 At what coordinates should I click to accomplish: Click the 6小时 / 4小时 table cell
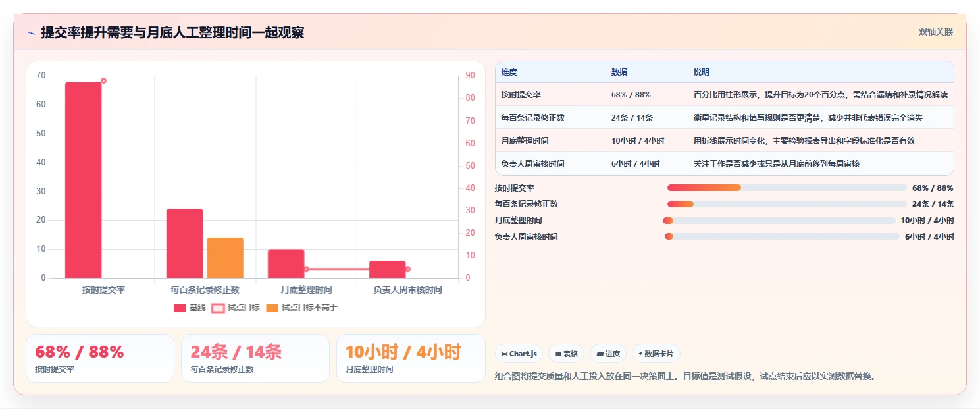pos(635,163)
